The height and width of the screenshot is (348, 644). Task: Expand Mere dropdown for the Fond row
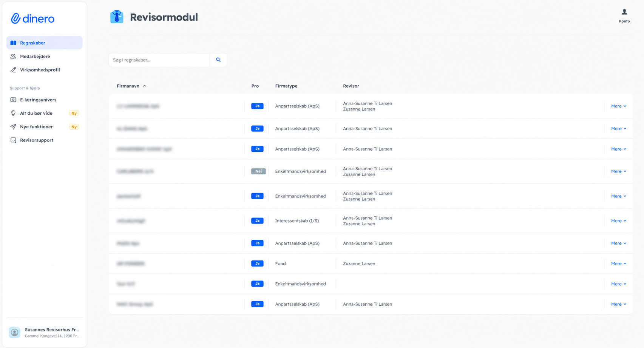(619, 263)
